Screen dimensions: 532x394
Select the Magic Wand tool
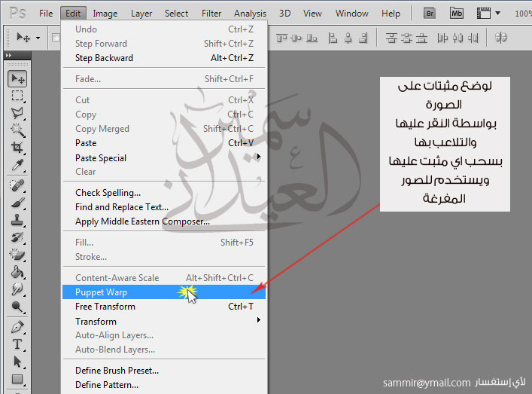tap(17, 130)
